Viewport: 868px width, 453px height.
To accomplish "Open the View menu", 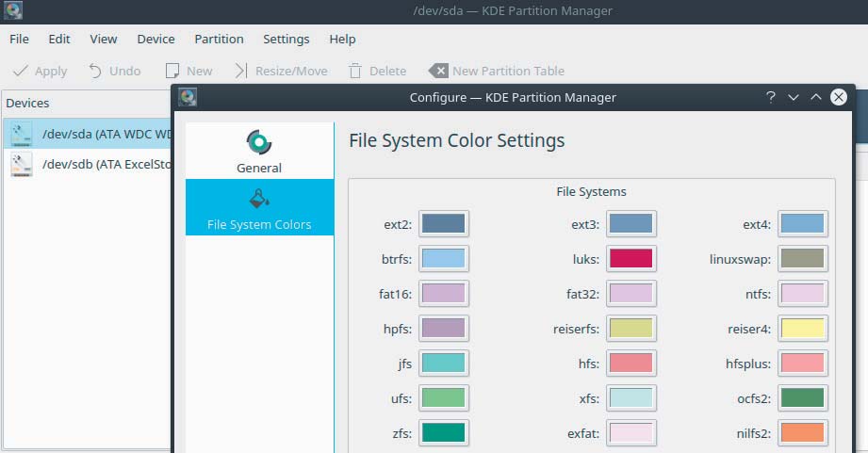I will tap(104, 40).
